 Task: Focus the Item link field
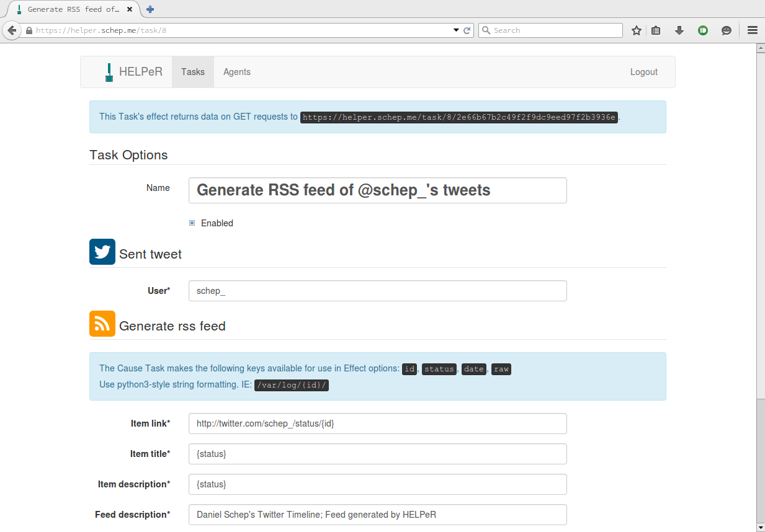pos(378,423)
